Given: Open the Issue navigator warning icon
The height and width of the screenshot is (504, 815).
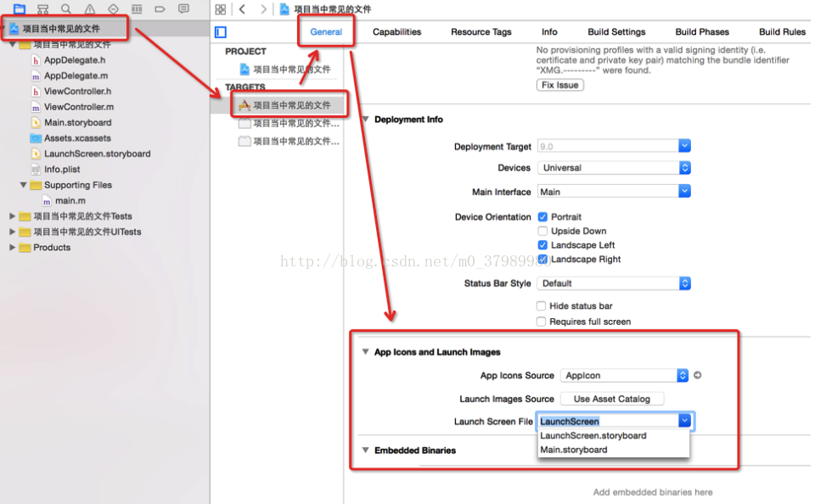Looking at the screenshot, I should coord(90,8).
